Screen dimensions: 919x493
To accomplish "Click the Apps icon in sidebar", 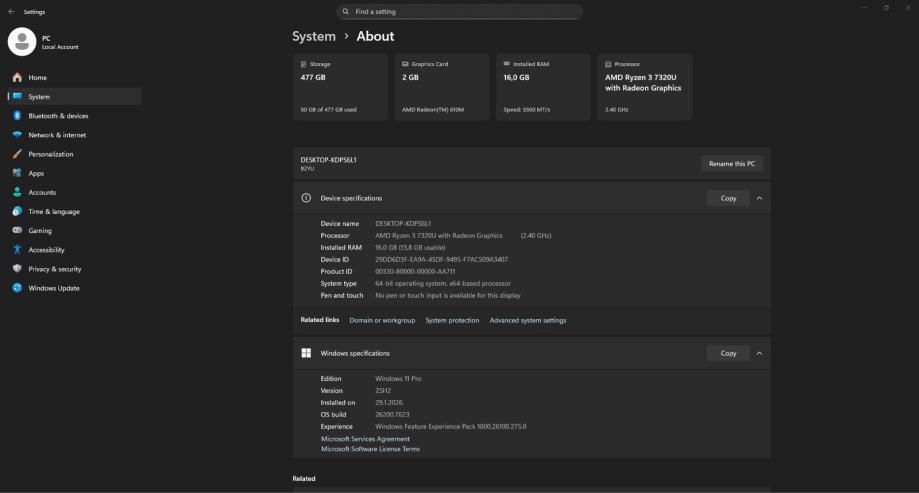I will click(17, 173).
